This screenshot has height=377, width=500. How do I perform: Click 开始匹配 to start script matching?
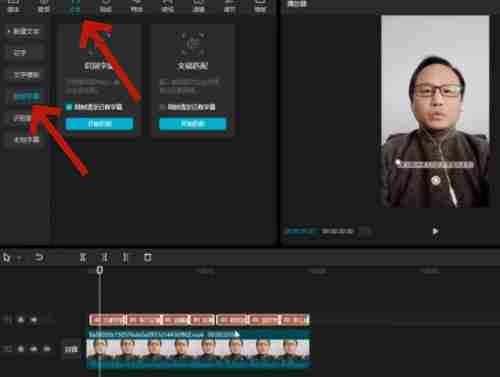[193, 124]
